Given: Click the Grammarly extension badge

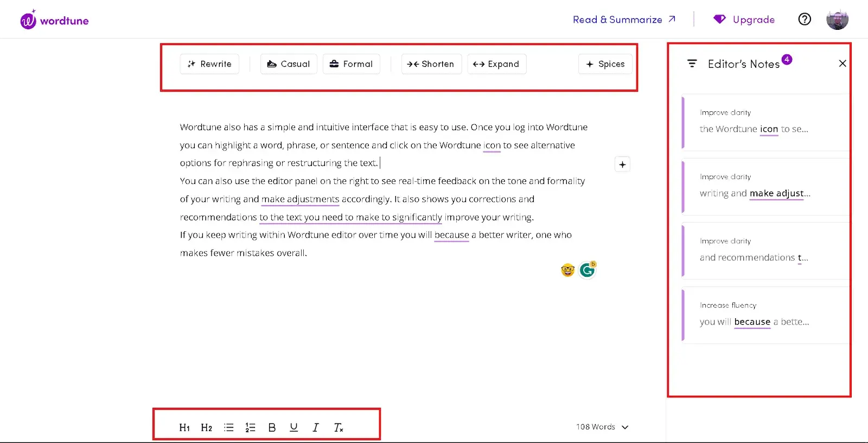Looking at the screenshot, I should 587,270.
